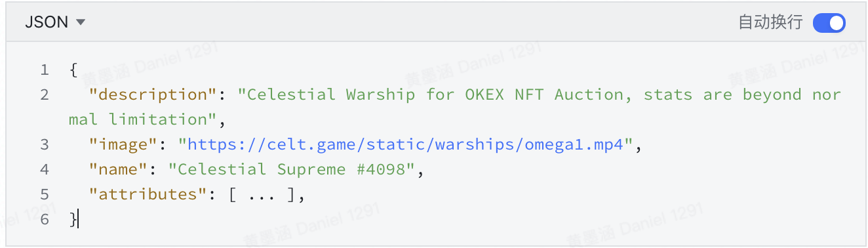The width and height of the screenshot is (868, 248).
Task: Select line number 3 in the gutter
Action: [x=44, y=144]
